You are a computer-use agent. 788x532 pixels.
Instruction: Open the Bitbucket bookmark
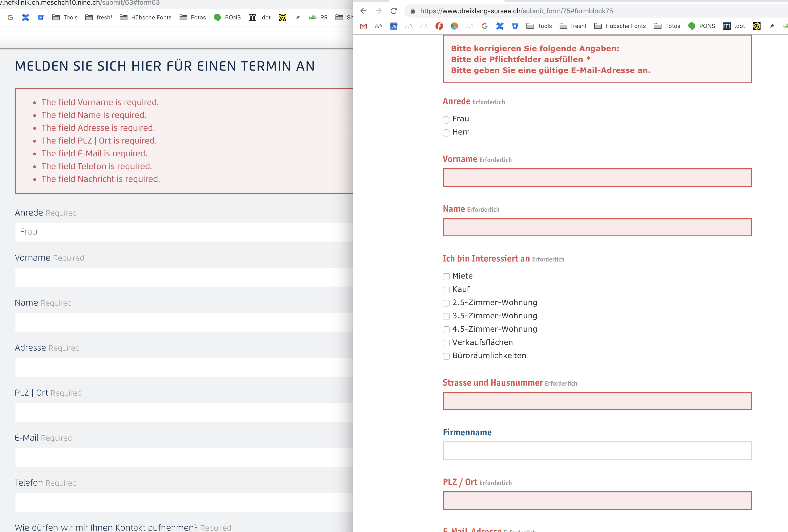click(515, 26)
